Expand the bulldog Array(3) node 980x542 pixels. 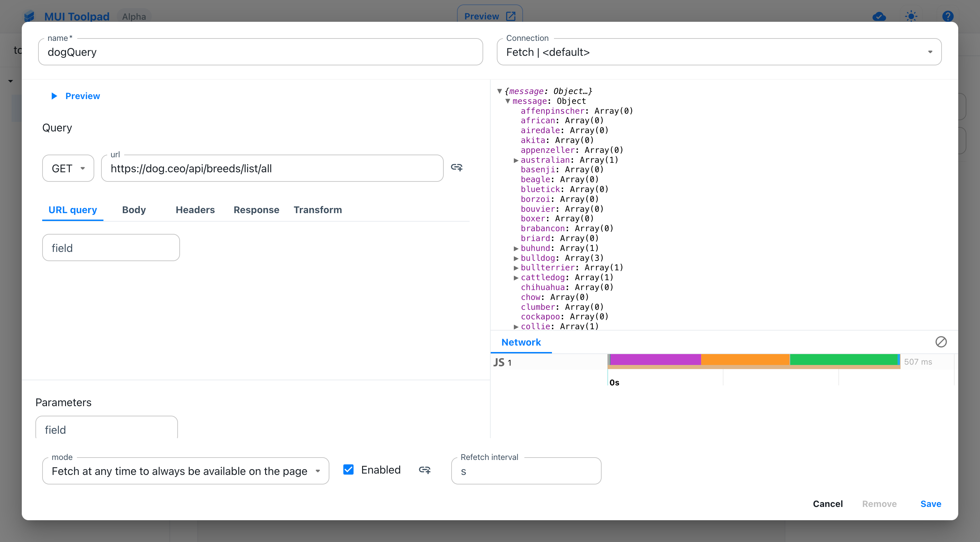(x=516, y=258)
